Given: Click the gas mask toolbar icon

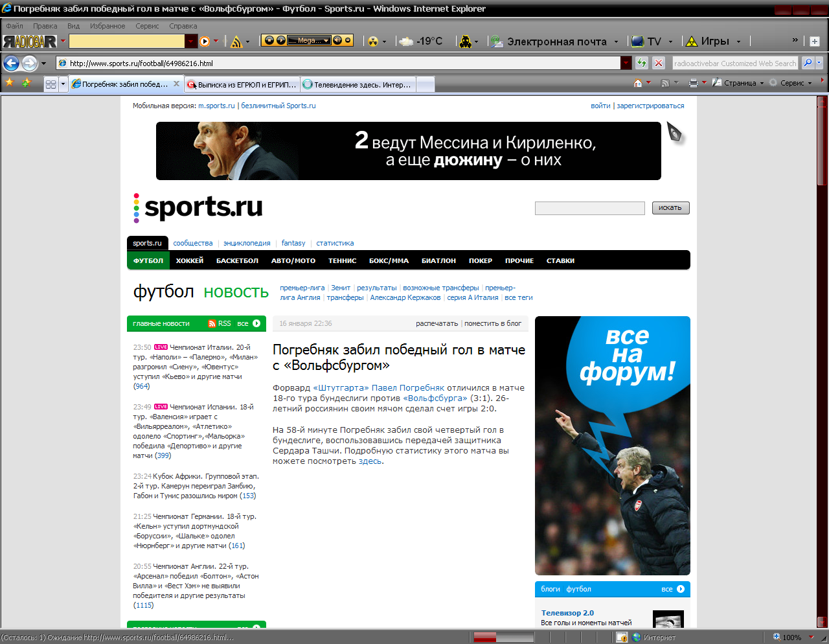Looking at the screenshot, I should click(x=465, y=41).
